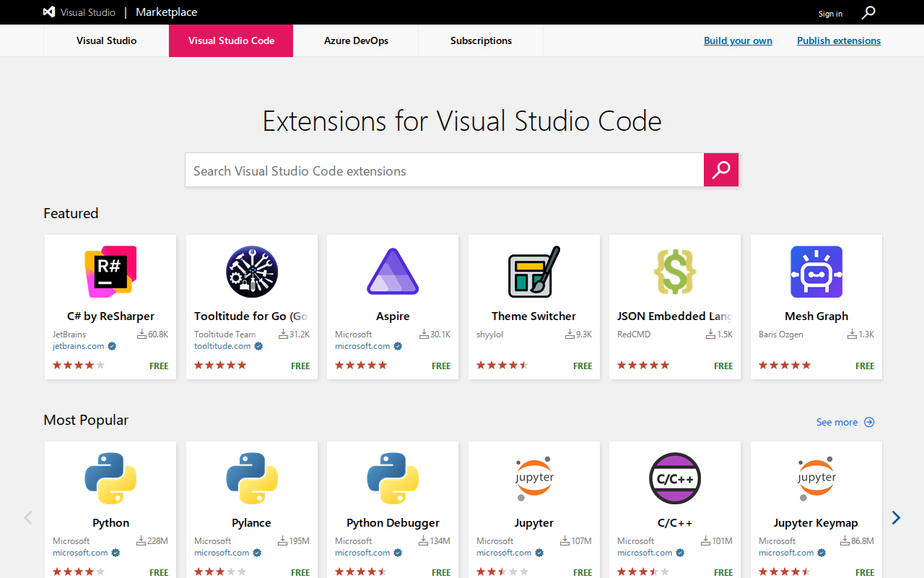Switch to the Subscriptions tab

tap(481, 40)
